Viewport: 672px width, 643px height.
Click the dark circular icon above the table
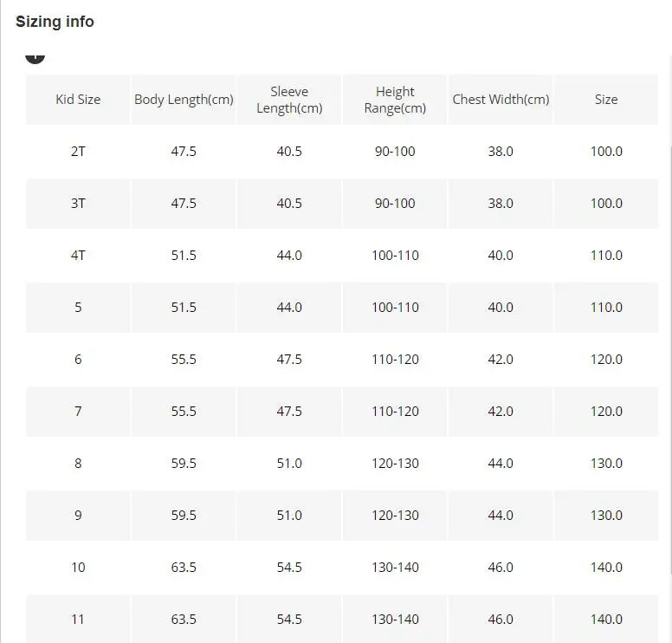click(35, 57)
